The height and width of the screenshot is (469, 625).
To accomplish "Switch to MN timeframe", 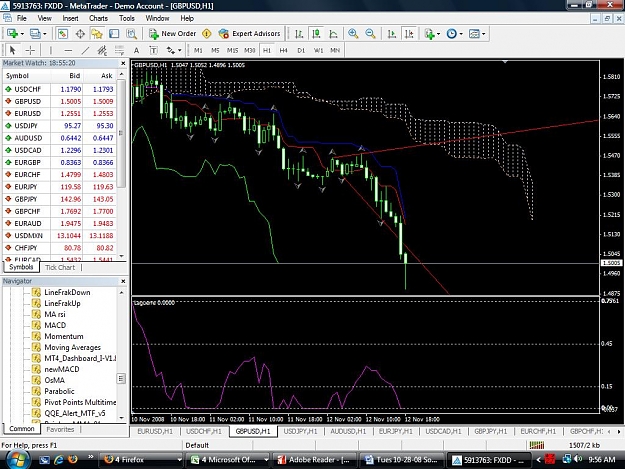I will pos(335,51).
